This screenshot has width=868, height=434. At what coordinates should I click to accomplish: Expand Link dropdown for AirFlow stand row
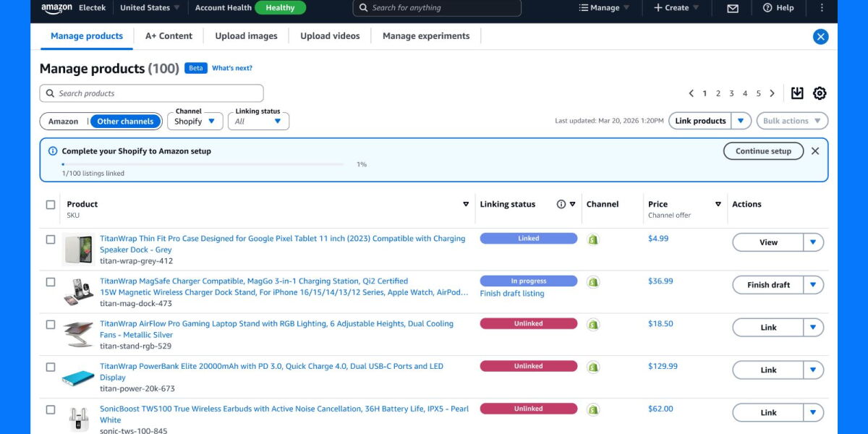[x=814, y=328]
